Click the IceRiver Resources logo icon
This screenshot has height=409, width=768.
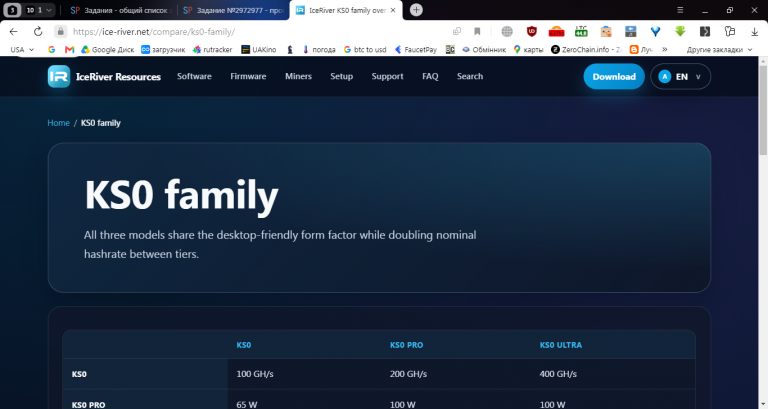click(59, 76)
